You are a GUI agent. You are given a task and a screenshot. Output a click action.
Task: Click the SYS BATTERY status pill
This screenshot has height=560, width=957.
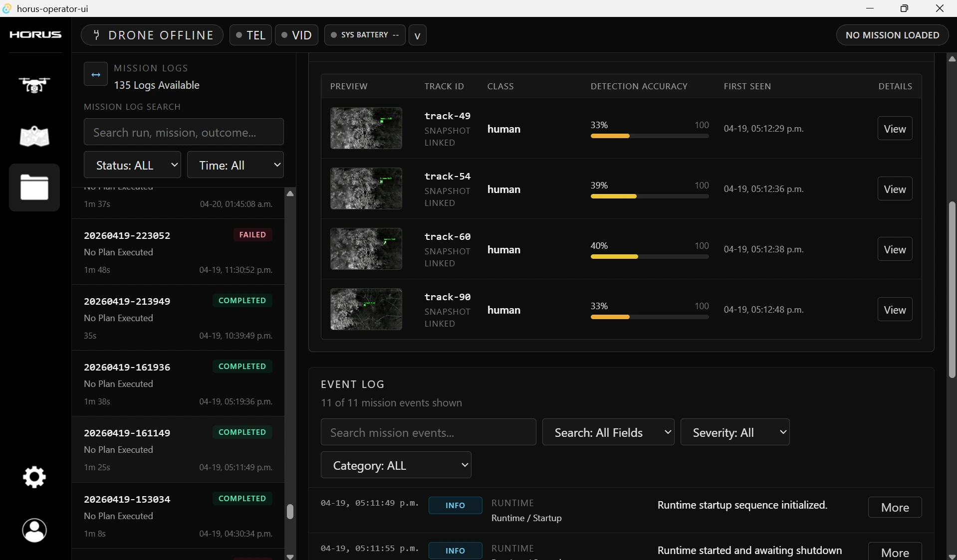[365, 35]
